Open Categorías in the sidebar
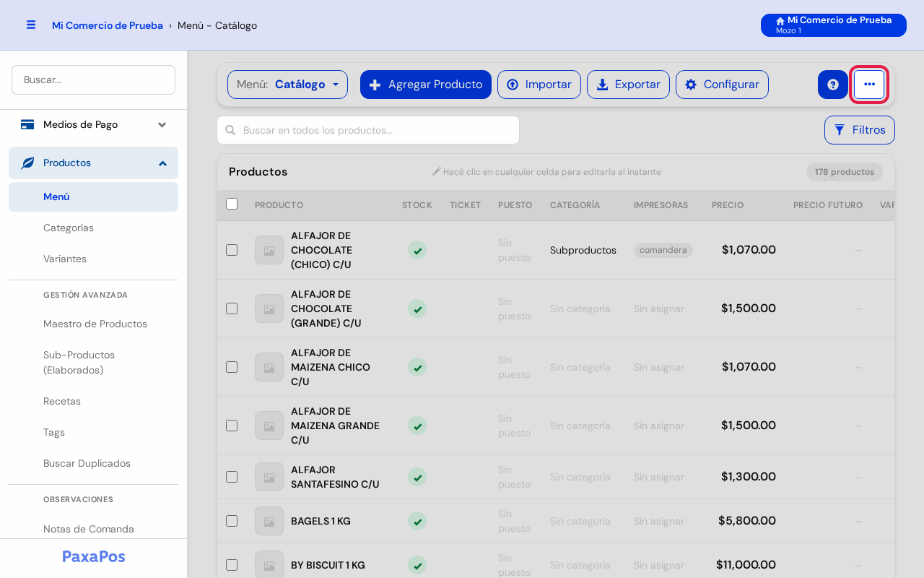Screen dimensions: 924x578 (x=69, y=228)
